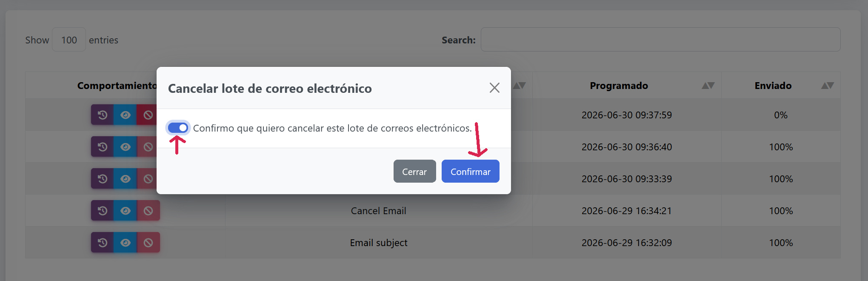This screenshot has width=868, height=281.
Task: Toggle the cancel confirmation switch
Action: [178, 128]
